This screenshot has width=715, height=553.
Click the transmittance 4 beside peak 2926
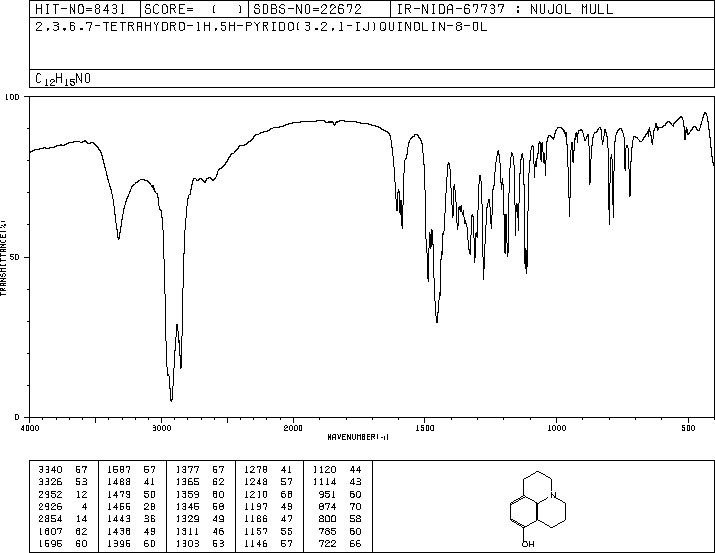(x=84, y=506)
